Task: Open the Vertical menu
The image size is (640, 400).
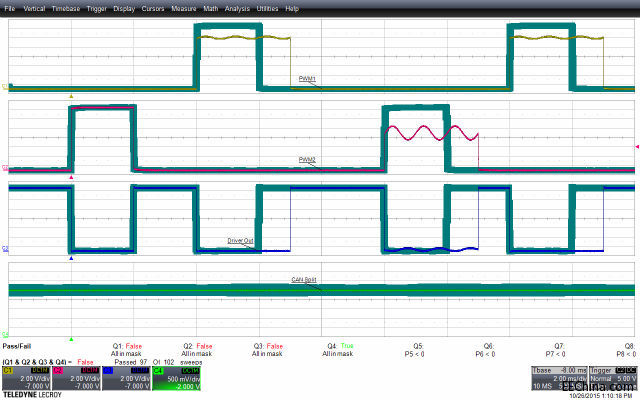Action: [x=34, y=9]
